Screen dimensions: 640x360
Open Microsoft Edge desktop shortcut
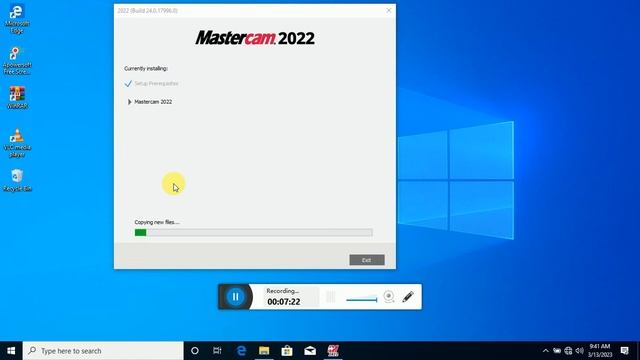click(x=17, y=19)
